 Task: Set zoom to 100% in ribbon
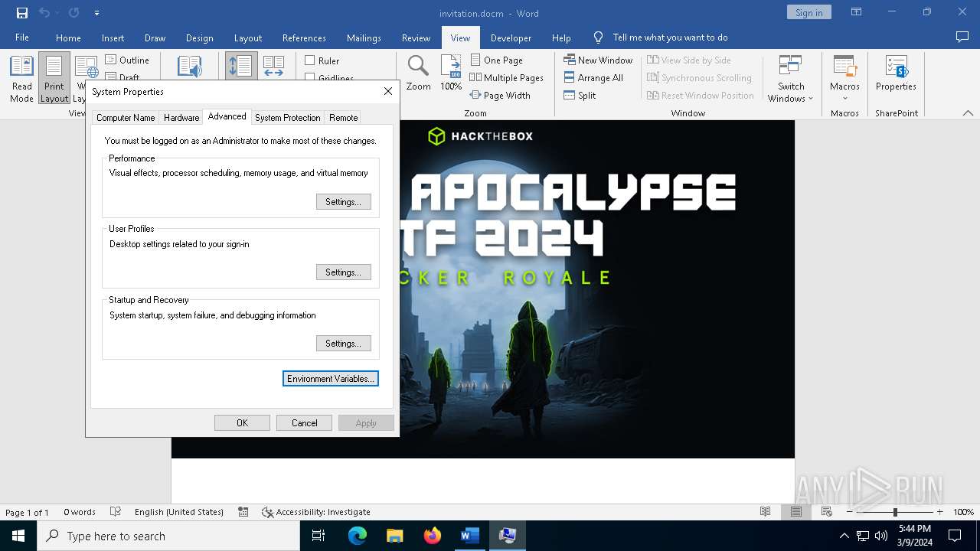(451, 73)
